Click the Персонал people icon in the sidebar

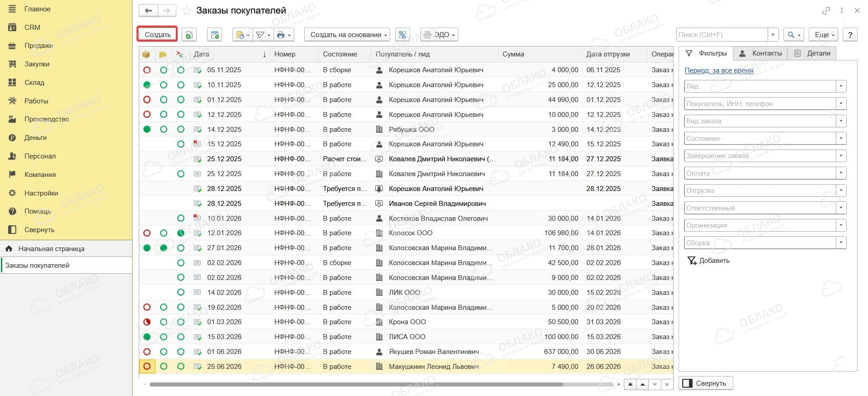coord(12,156)
